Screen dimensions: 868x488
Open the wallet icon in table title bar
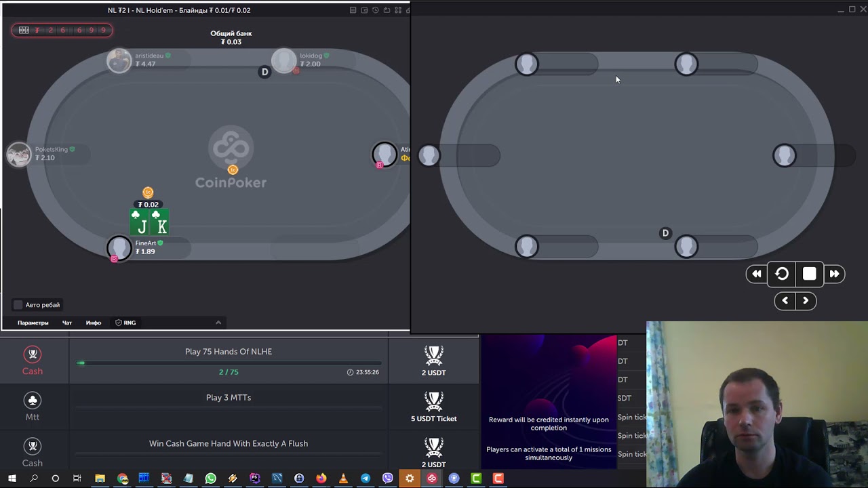pyautogui.click(x=364, y=10)
